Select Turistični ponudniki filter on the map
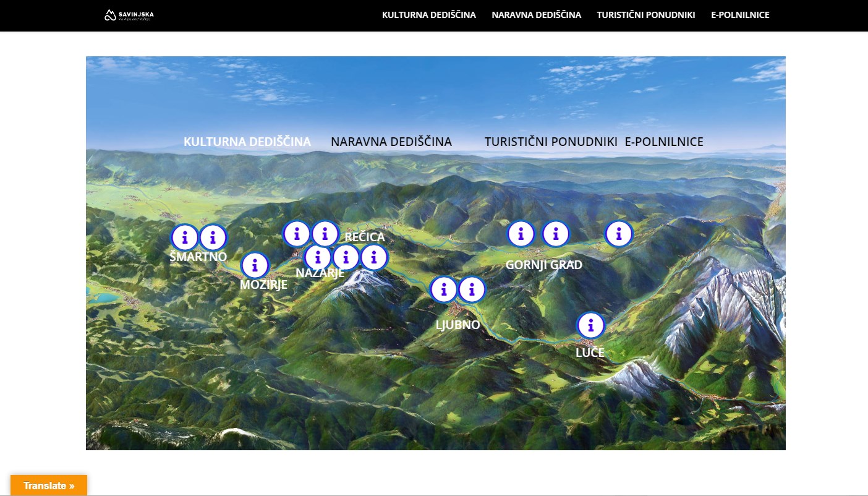 click(x=551, y=142)
